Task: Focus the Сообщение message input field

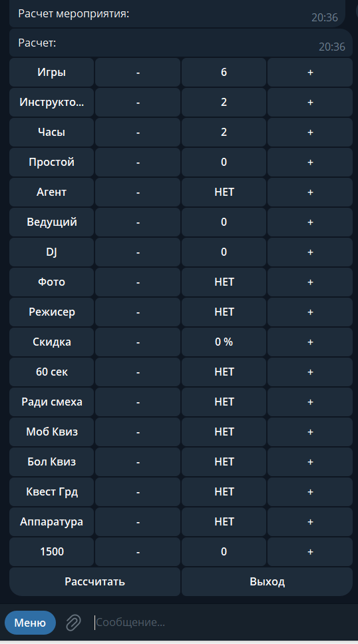Action: pyautogui.click(x=222, y=623)
